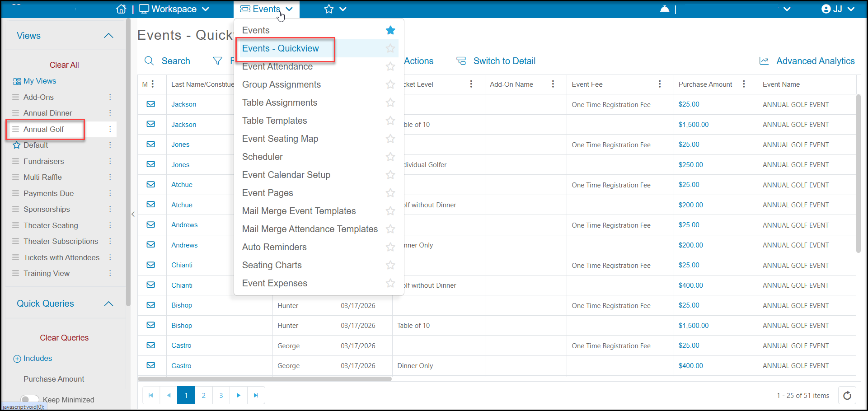This screenshot has height=411, width=868.
Task: Favorite Table Templates with its star
Action: click(390, 121)
